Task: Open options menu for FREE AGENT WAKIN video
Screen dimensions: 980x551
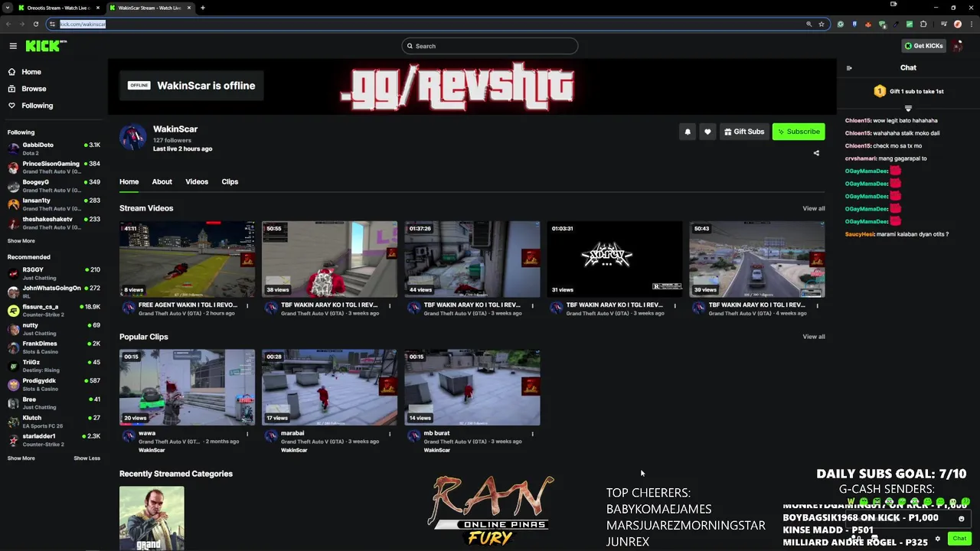Action: (247, 306)
